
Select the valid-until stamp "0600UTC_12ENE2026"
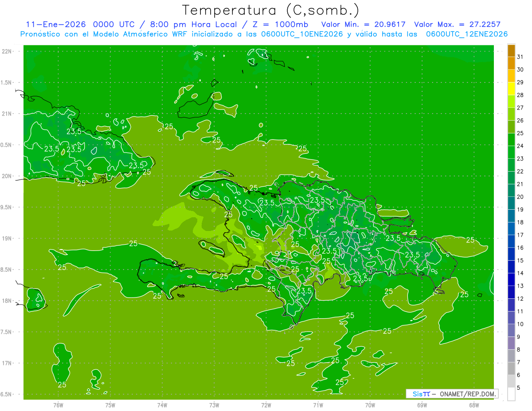coord(467,34)
